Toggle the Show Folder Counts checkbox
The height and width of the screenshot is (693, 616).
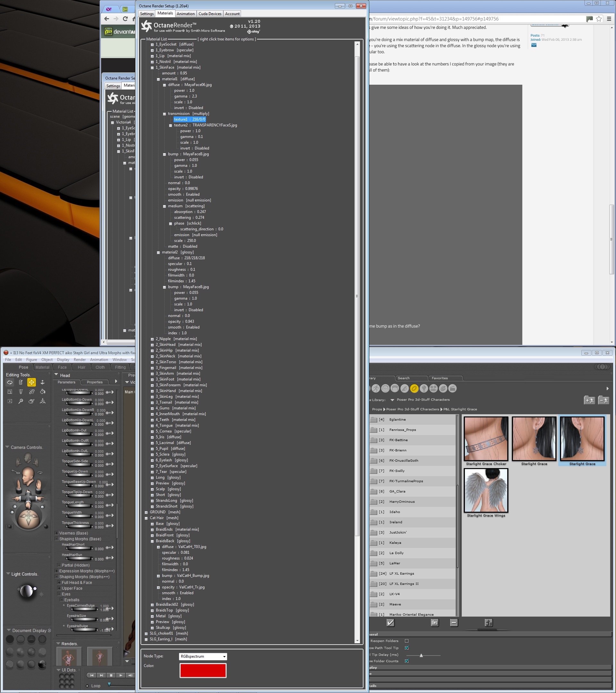(x=406, y=661)
